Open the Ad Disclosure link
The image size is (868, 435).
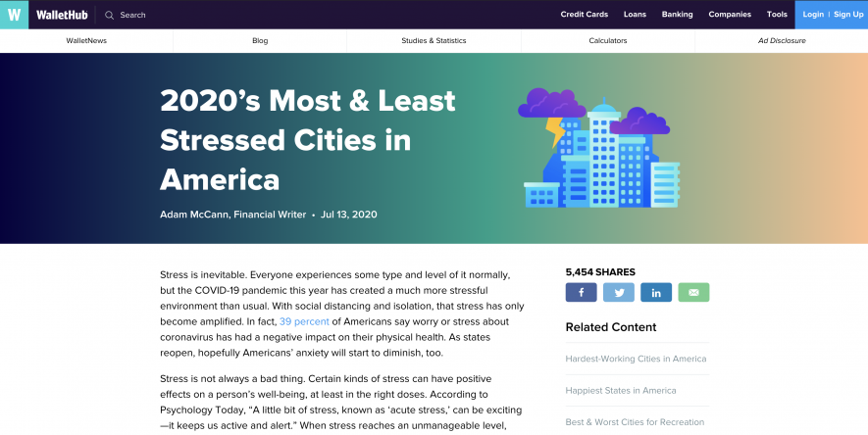coord(782,40)
